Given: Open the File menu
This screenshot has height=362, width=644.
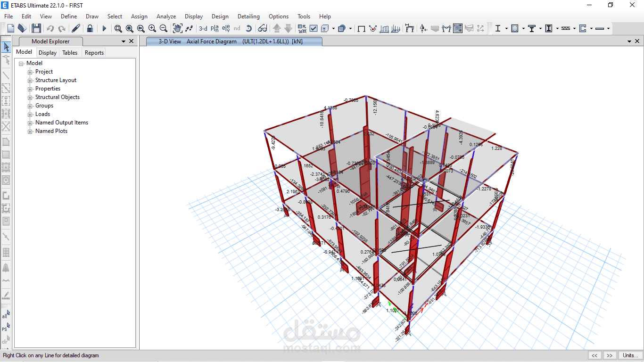Looking at the screenshot, I should click(x=8, y=16).
